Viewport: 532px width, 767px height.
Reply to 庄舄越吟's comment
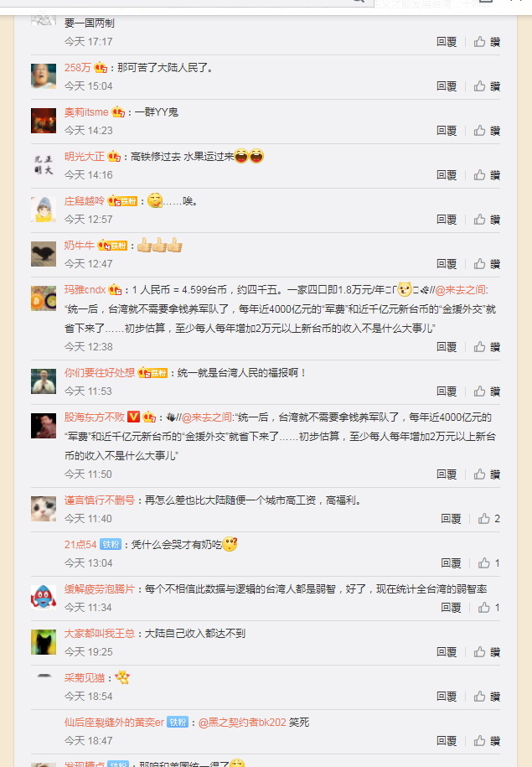(447, 219)
